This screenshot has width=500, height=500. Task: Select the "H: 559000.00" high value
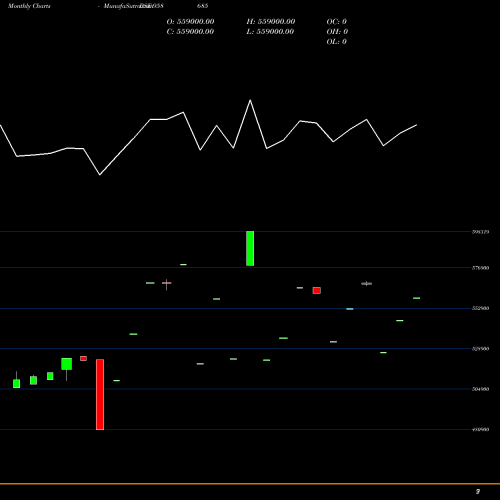tap(271, 22)
